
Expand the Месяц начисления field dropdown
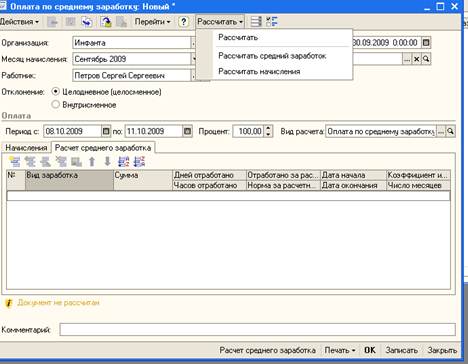194,59
